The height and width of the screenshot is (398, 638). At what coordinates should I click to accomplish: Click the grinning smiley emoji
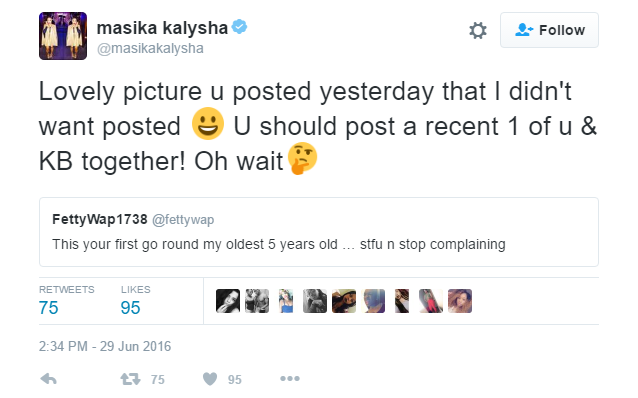208,124
